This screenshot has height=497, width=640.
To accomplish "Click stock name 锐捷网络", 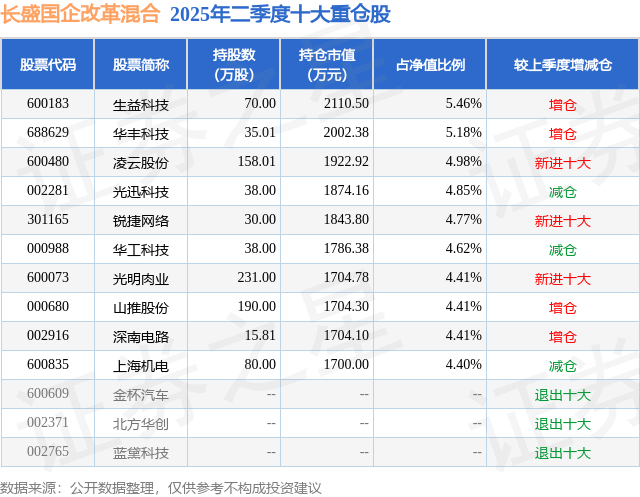I will tap(141, 221).
